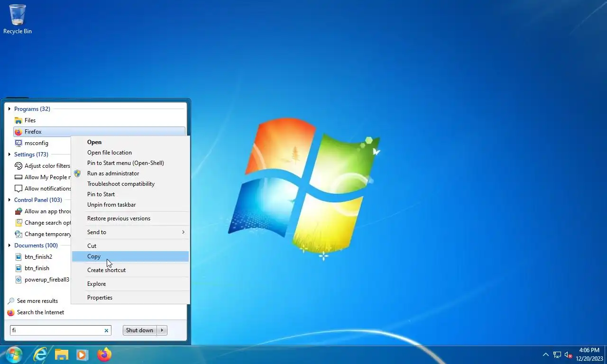Screen dimensions: 607x364
Task: Choose Pin to Start menu (Open-Shell)
Action: [x=130, y=163]
